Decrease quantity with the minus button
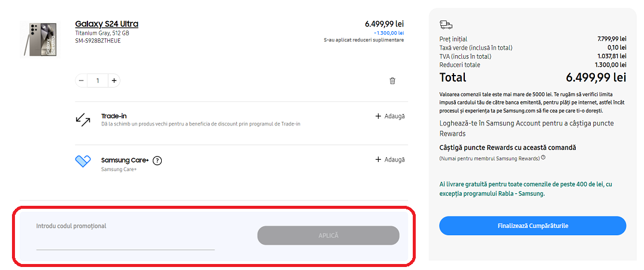 pyautogui.click(x=81, y=80)
